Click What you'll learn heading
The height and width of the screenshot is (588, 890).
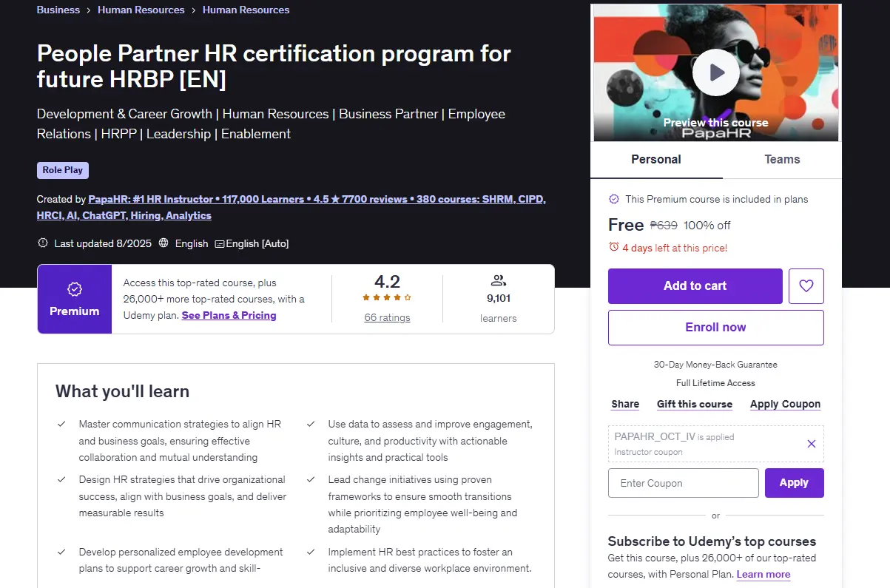(x=122, y=391)
